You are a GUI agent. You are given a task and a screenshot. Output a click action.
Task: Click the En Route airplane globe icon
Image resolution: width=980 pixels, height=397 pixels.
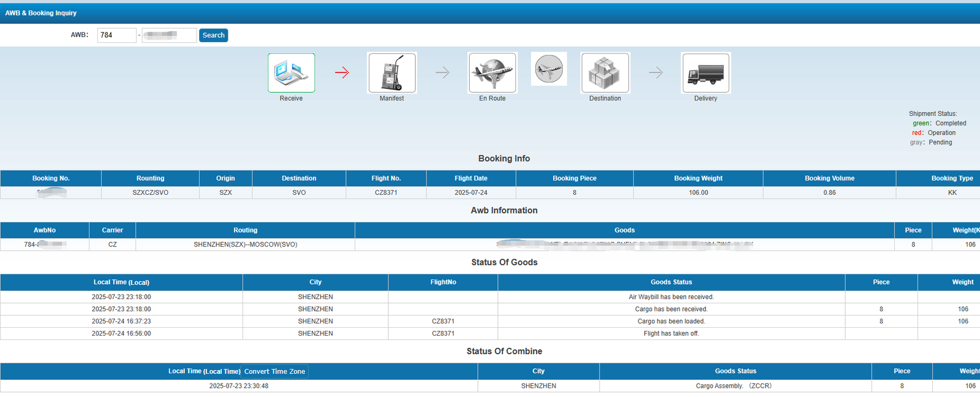(492, 73)
